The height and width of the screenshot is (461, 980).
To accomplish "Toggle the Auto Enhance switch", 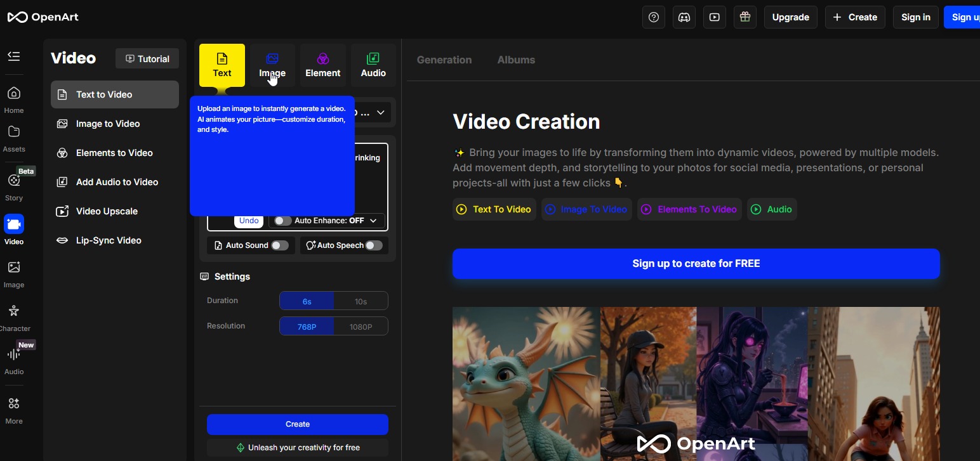I will click(282, 221).
